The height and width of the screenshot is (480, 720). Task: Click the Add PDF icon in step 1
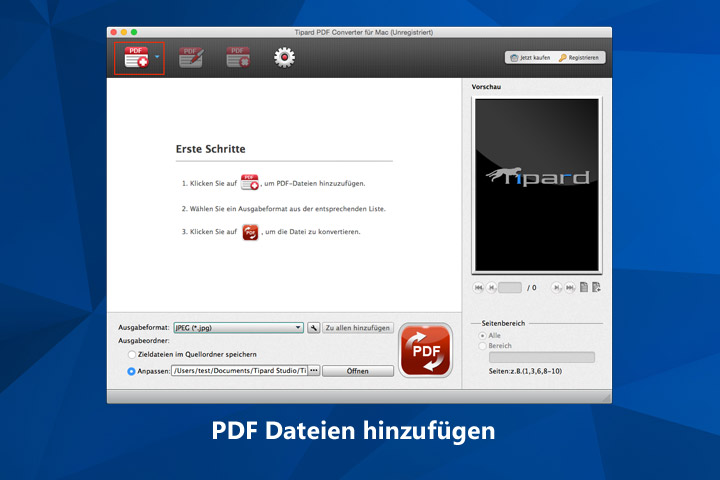point(250,182)
